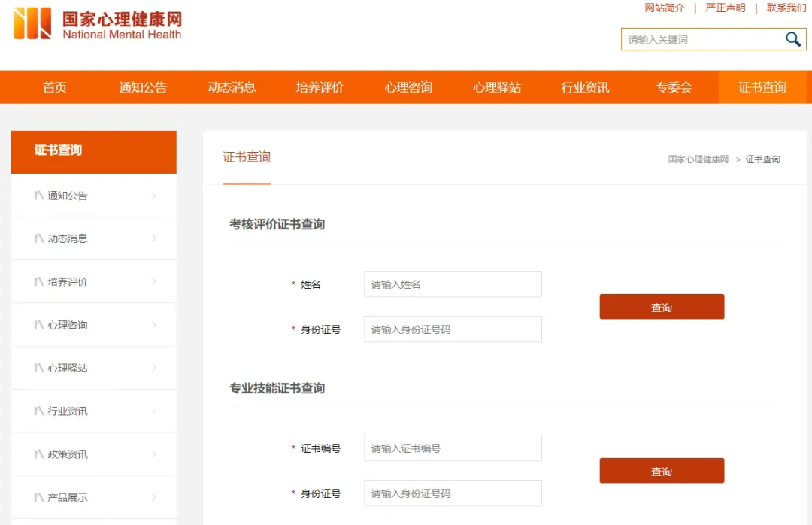Image resolution: width=812 pixels, height=525 pixels.
Task: Click the 专业技能证书查询 section heading
Action: pos(277,388)
